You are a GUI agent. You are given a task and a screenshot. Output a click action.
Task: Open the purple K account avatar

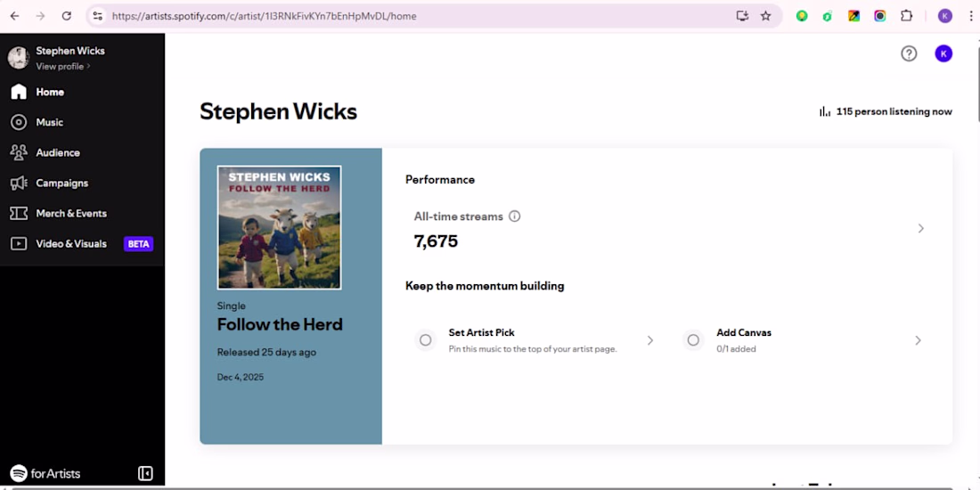[x=943, y=53]
